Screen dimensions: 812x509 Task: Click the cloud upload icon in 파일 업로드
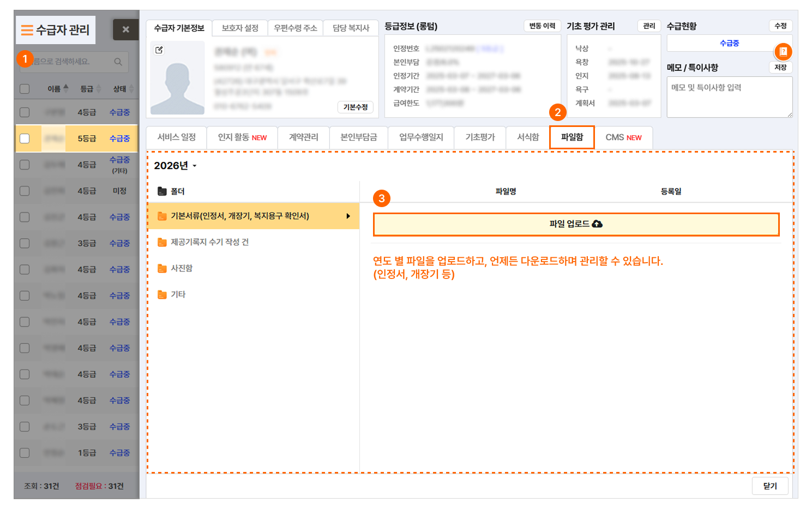pyautogui.click(x=597, y=224)
